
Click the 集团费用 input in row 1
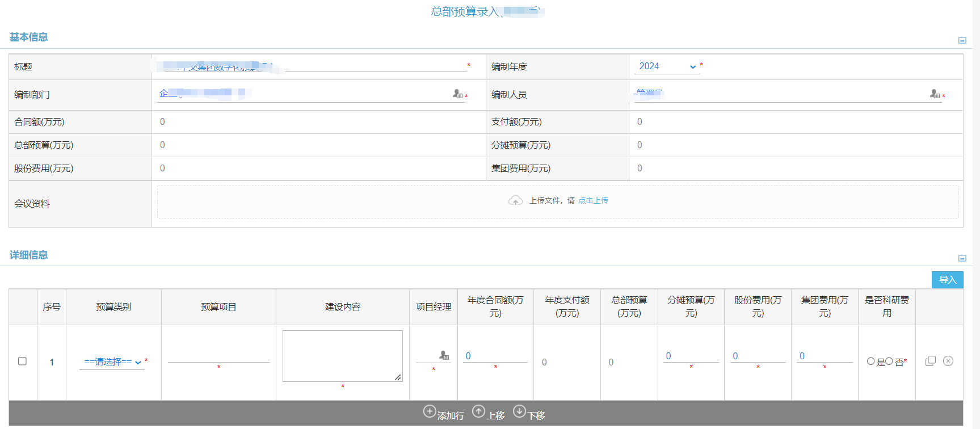pyautogui.click(x=825, y=356)
